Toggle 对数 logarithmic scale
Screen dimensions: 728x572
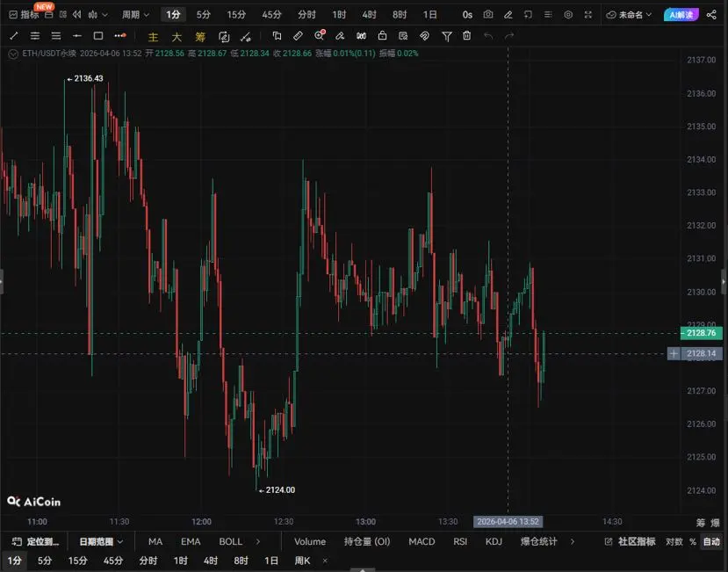click(x=674, y=541)
